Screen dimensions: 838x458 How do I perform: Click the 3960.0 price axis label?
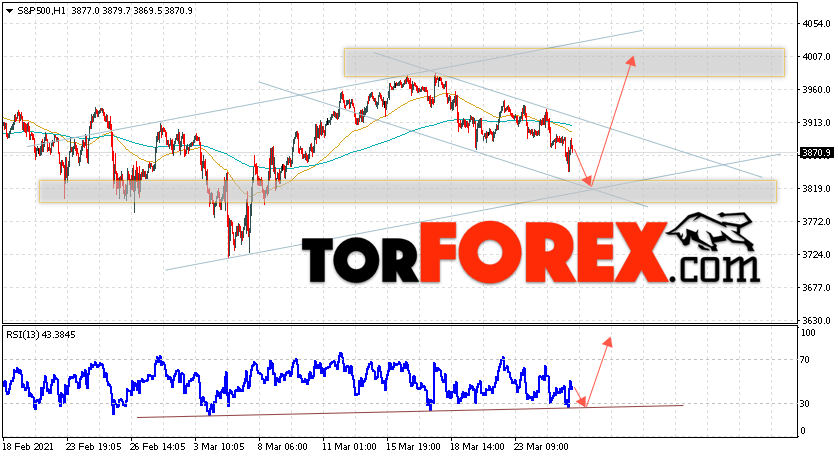[x=816, y=90]
